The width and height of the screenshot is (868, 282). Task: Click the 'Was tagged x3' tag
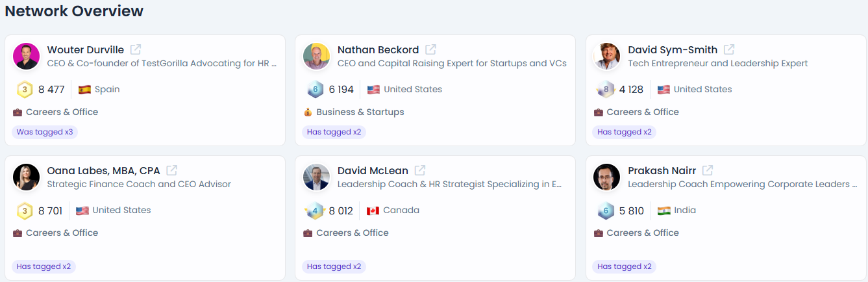(x=45, y=132)
